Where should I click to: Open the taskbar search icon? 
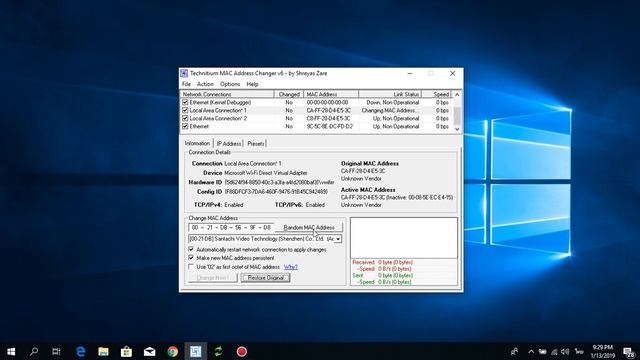(34, 351)
